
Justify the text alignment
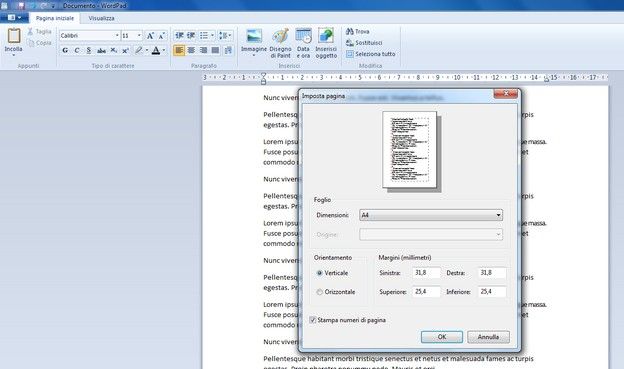click(x=215, y=50)
